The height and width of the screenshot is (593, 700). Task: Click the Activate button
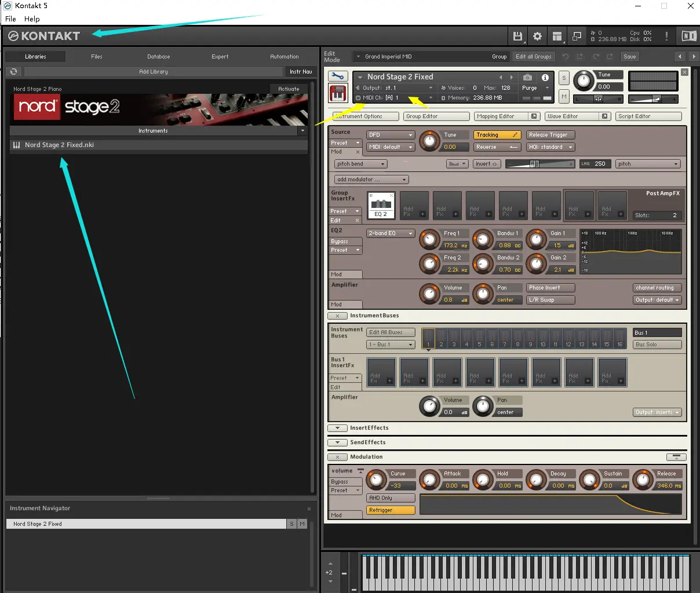tap(289, 89)
